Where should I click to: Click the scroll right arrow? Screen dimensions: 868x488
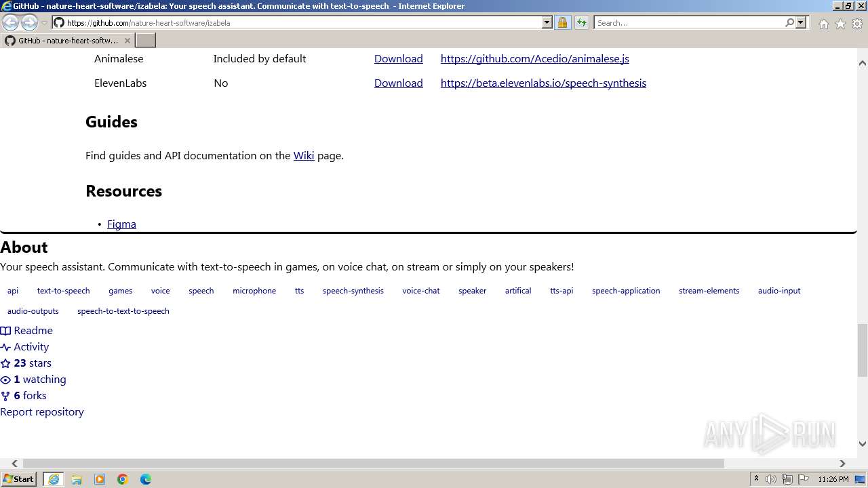(842, 464)
